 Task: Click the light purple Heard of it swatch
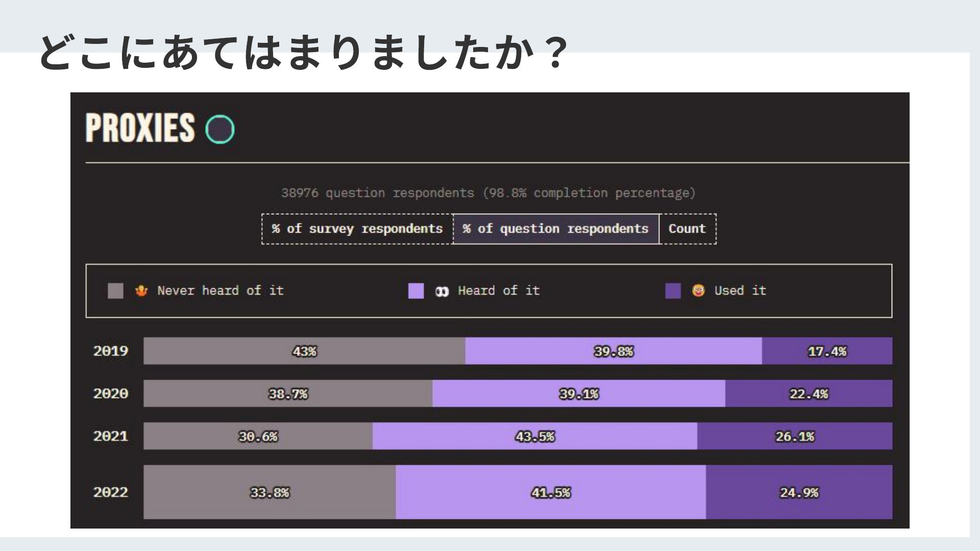coord(416,291)
